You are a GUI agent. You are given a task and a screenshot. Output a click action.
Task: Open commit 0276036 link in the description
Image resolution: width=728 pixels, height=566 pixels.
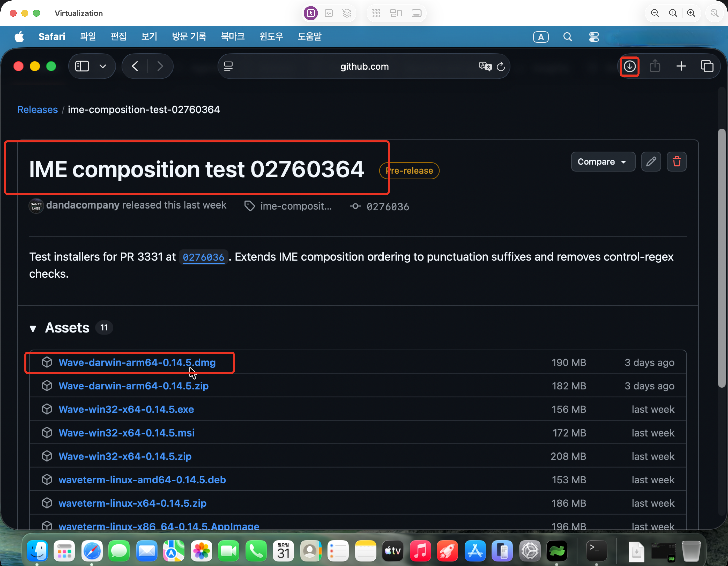[203, 257]
